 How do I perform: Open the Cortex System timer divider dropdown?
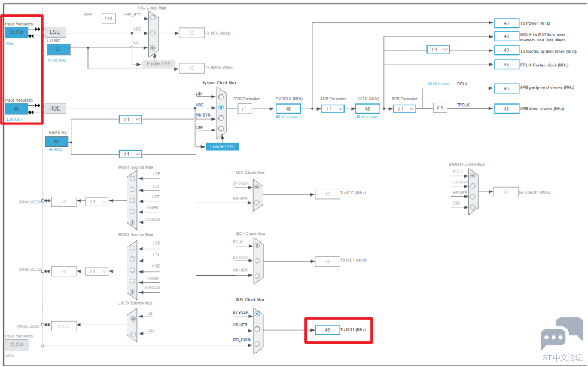(438, 50)
